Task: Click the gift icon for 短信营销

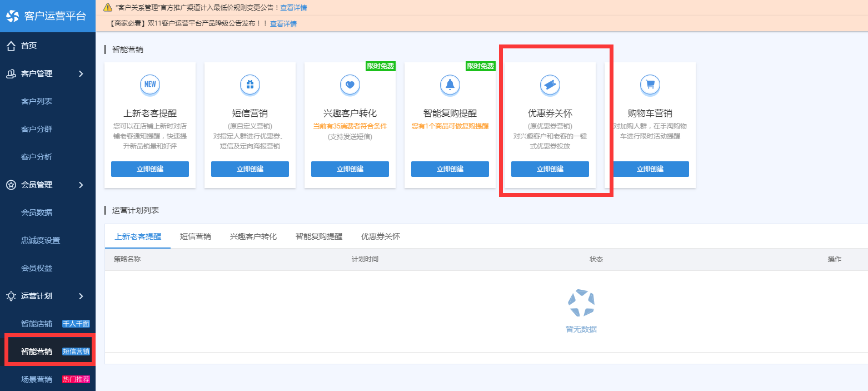Action: coord(250,85)
